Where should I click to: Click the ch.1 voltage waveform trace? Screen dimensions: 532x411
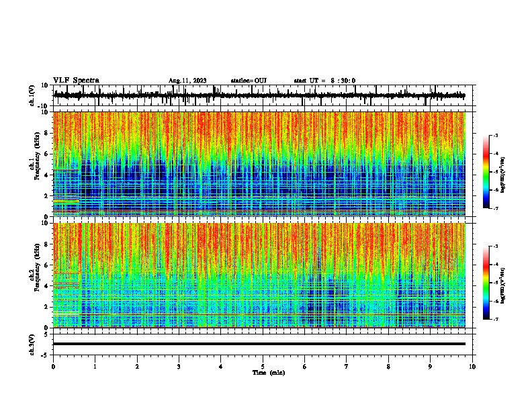coord(259,95)
